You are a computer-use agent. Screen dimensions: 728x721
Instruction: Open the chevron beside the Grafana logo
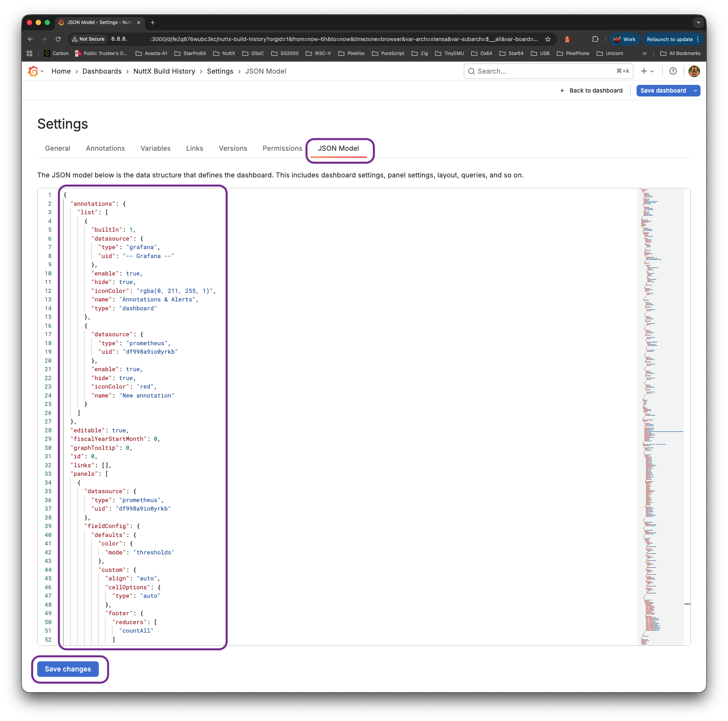[x=42, y=71]
